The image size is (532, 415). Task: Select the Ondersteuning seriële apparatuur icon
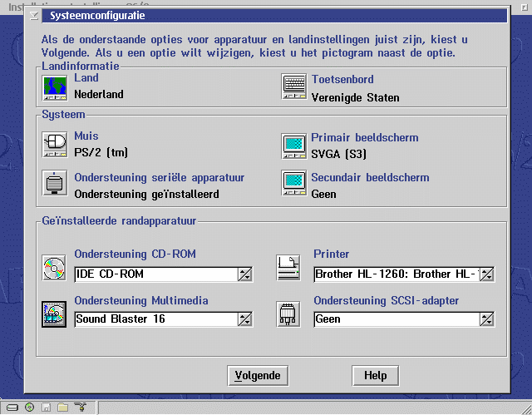[55, 183]
